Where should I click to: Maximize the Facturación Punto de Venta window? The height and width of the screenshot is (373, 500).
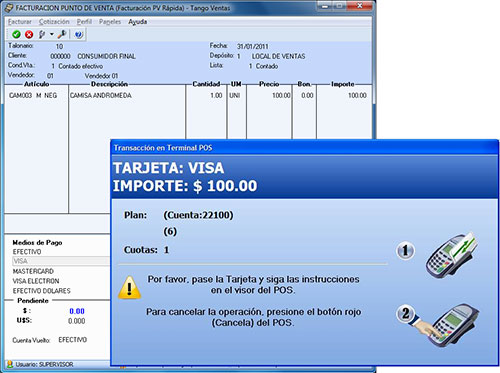[339, 6]
